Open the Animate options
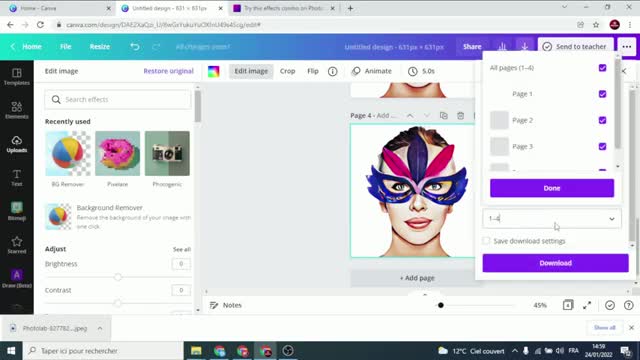Screen dimensions: 640x360 pos(372,71)
